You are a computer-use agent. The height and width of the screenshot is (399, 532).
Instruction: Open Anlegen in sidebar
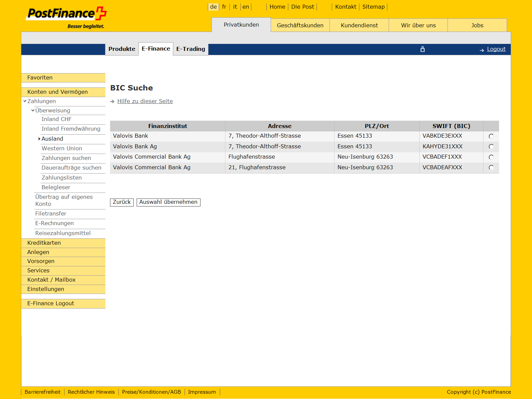click(63, 252)
